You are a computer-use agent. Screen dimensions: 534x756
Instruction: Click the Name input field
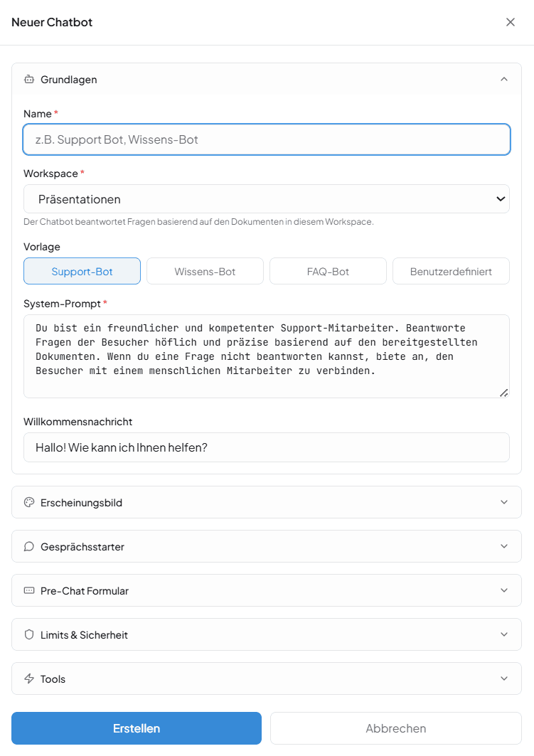point(267,139)
